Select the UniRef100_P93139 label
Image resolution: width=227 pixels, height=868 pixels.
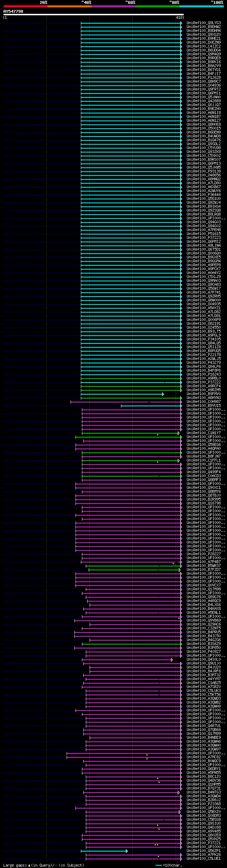click(204, 171)
